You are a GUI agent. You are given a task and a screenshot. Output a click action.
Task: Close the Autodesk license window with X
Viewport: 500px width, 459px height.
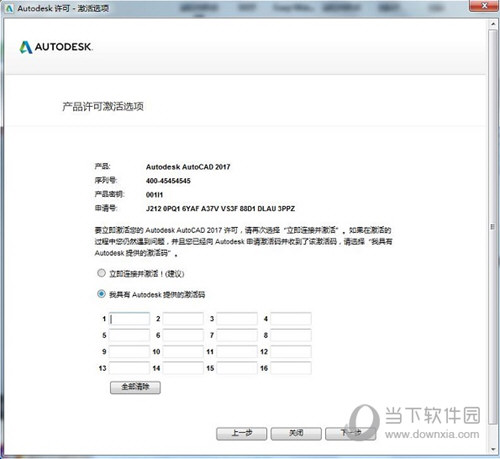[484, 6]
